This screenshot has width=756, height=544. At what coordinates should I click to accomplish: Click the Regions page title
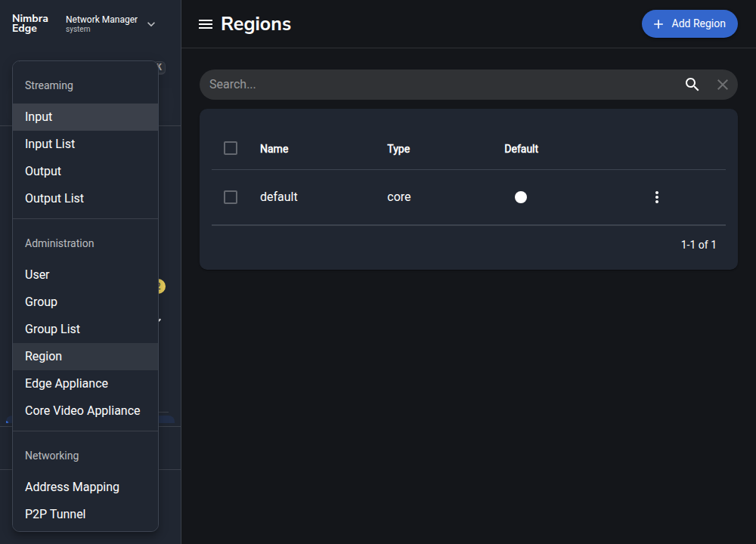coord(256,24)
